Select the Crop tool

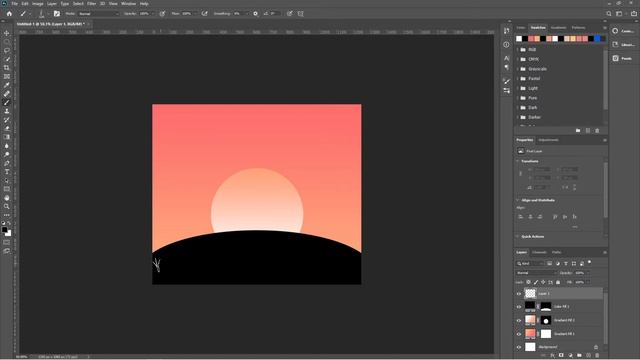click(7, 68)
